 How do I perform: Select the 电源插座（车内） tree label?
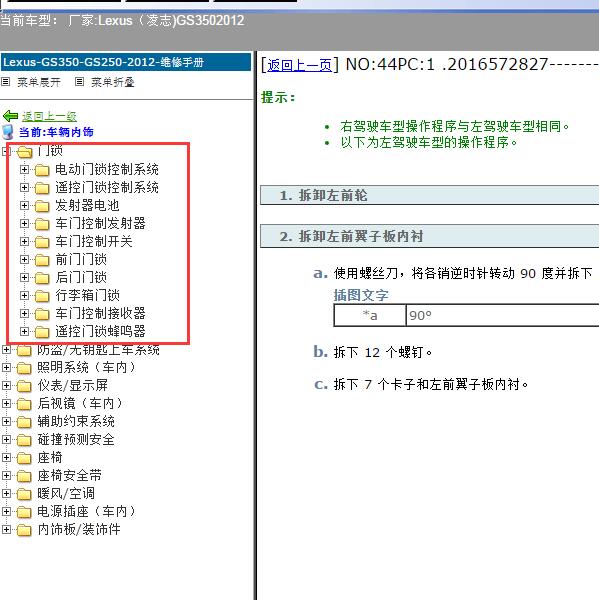point(87,511)
